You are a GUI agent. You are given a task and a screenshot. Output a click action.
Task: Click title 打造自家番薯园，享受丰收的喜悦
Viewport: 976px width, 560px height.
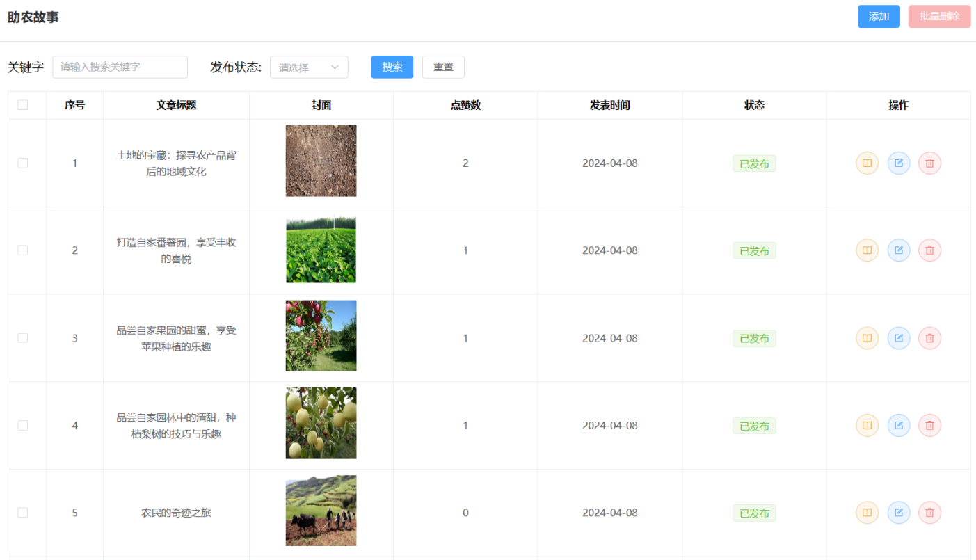pyautogui.click(x=176, y=250)
